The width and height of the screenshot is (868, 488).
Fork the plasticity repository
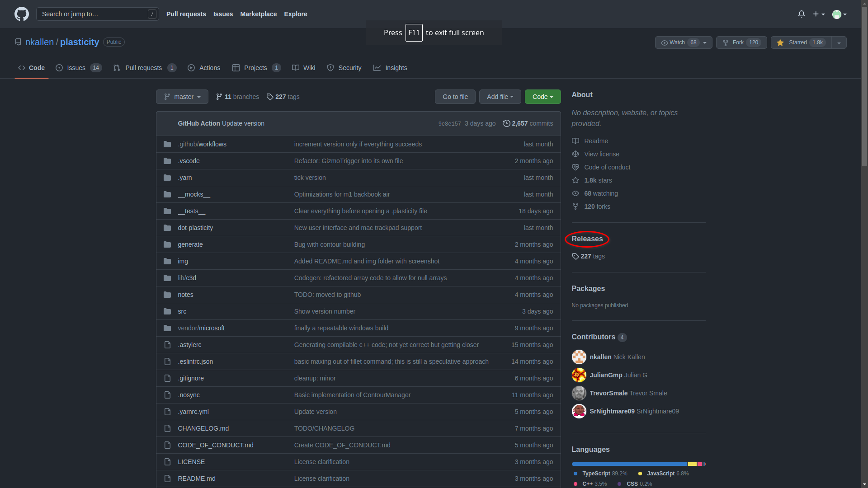pos(741,42)
